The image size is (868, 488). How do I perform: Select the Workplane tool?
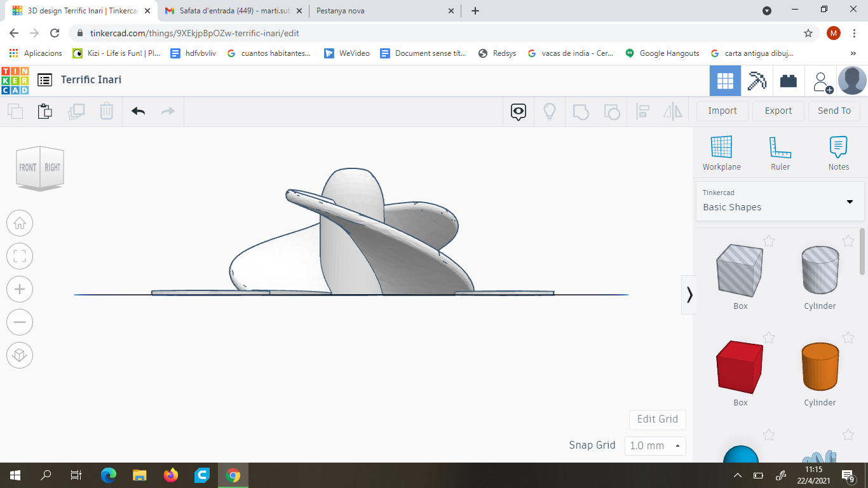pos(722,153)
